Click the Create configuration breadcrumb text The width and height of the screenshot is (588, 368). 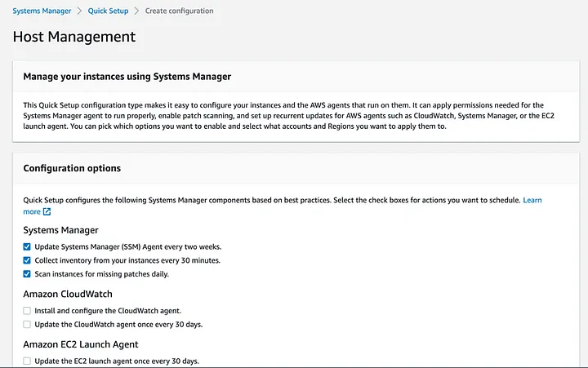click(179, 11)
